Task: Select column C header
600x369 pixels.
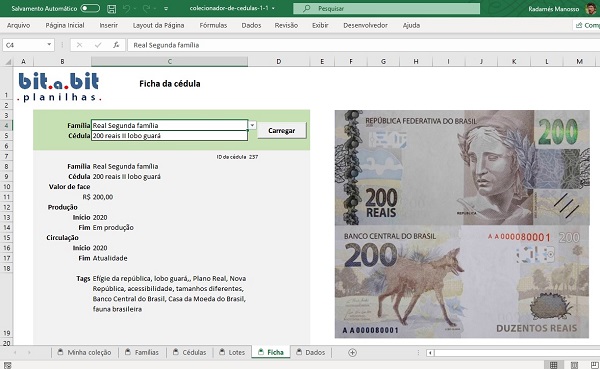Action: click(170, 61)
